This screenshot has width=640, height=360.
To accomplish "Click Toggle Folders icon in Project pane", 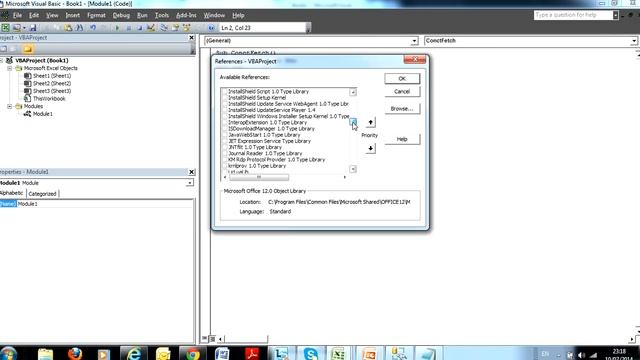I will [27, 49].
